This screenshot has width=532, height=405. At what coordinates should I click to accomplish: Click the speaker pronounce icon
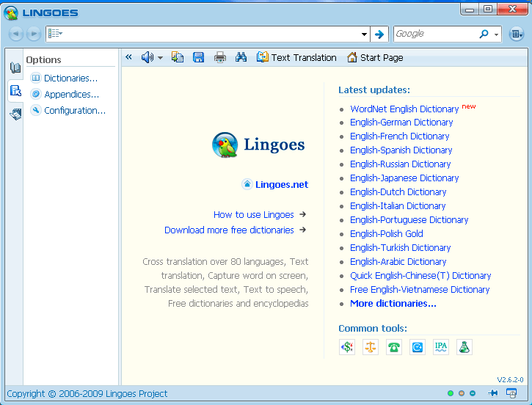147,57
